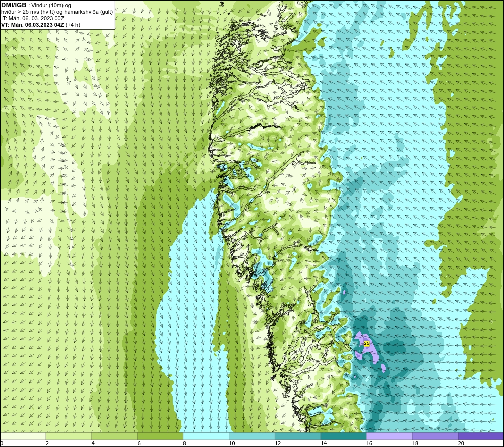
Task: Click the 6–8 m/s olive green legend swatch
Action: pos(160,436)
